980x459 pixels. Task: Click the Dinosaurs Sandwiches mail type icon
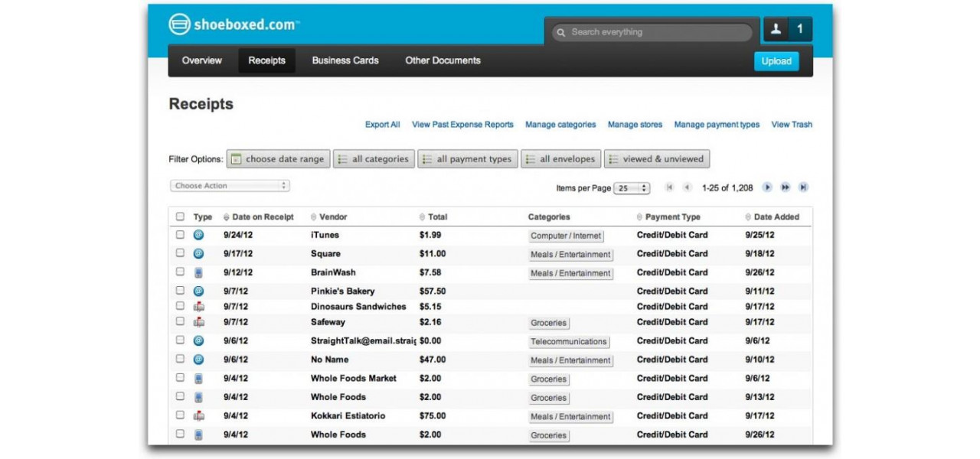click(198, 306)
